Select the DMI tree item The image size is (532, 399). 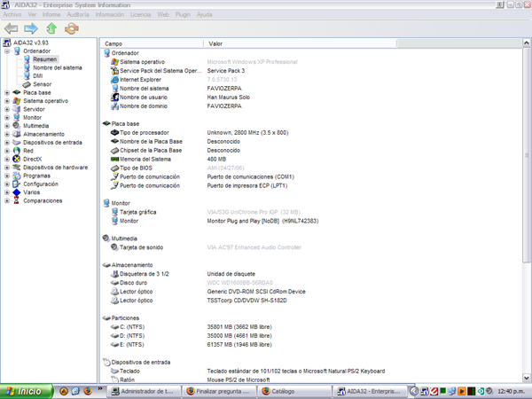37,76
